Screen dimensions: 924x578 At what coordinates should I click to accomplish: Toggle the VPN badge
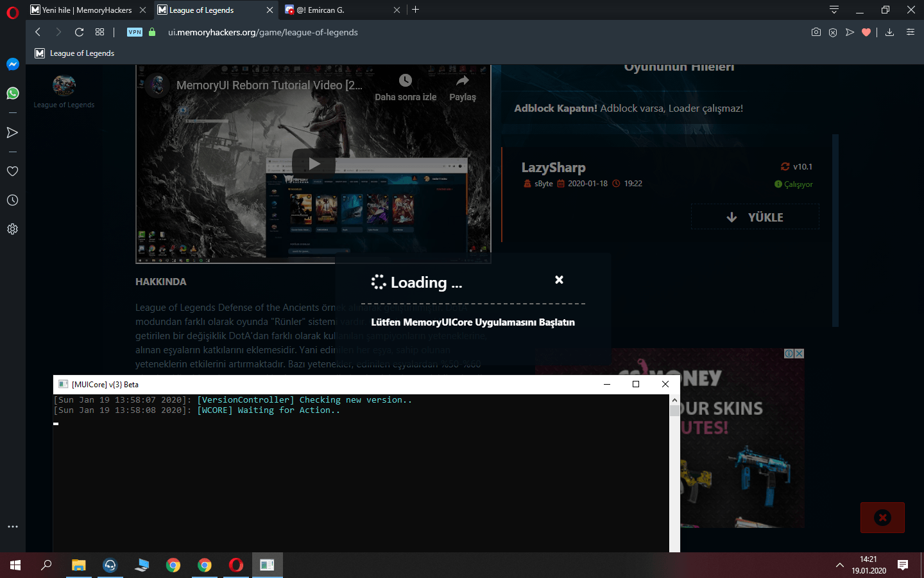pyautogui.click(x=135, y=32)
